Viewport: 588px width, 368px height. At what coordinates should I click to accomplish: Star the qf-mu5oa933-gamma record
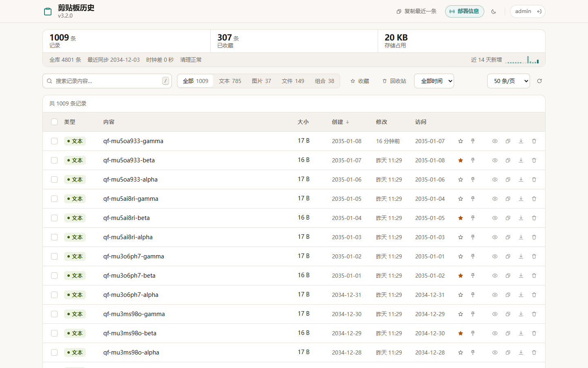tap(461, 141)
